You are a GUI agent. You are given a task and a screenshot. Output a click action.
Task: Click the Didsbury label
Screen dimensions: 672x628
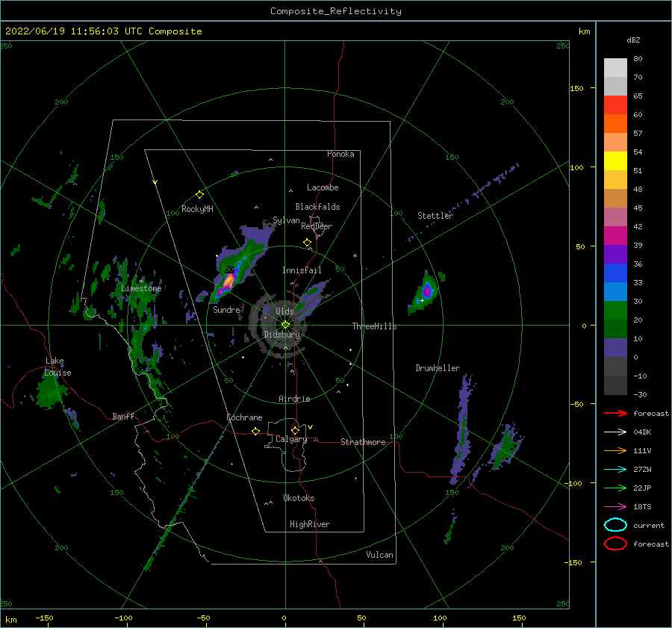click(281, 335)
